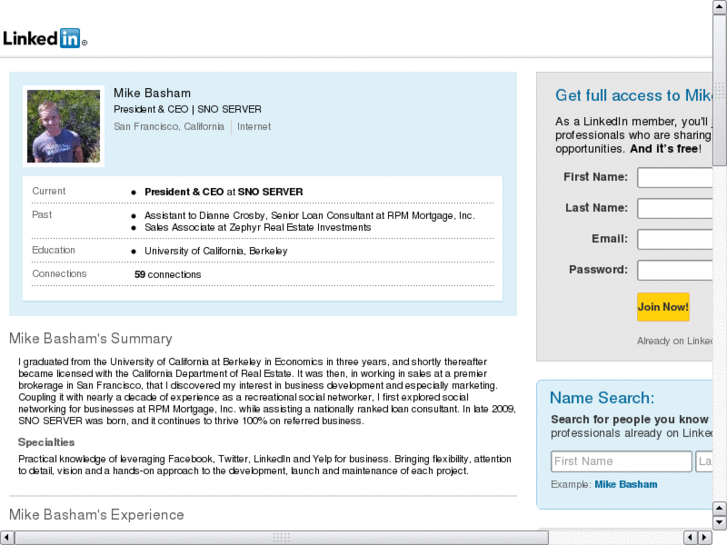The image size is (727, 545).
Task: Click the vertical scrollbar down arrow
Action: pos(719,523)
